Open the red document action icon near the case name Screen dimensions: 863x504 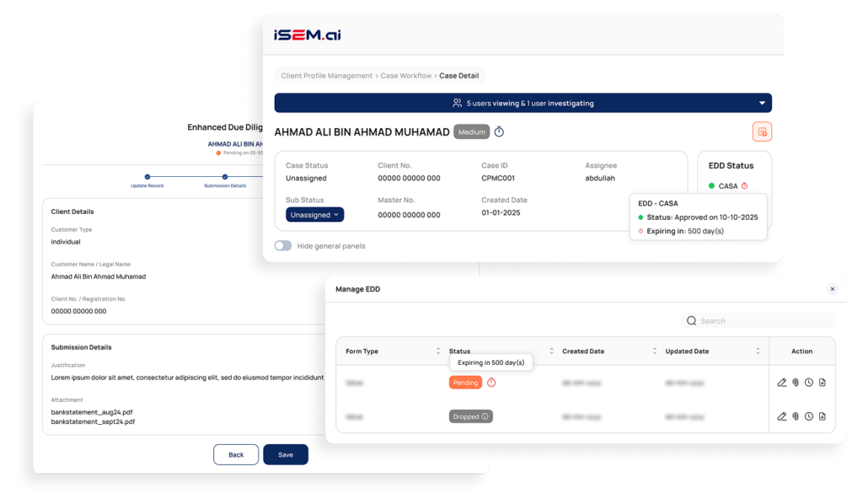761,131
